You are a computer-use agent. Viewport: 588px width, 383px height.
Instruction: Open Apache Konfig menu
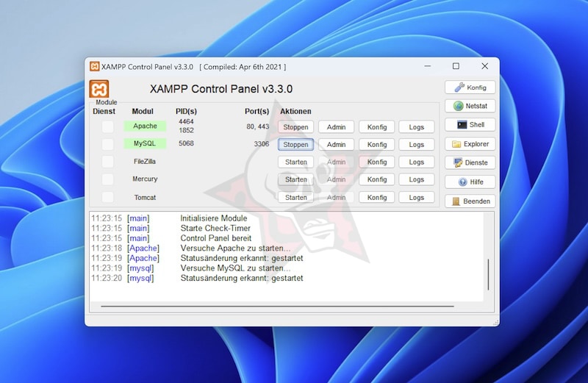pos(376,126)
